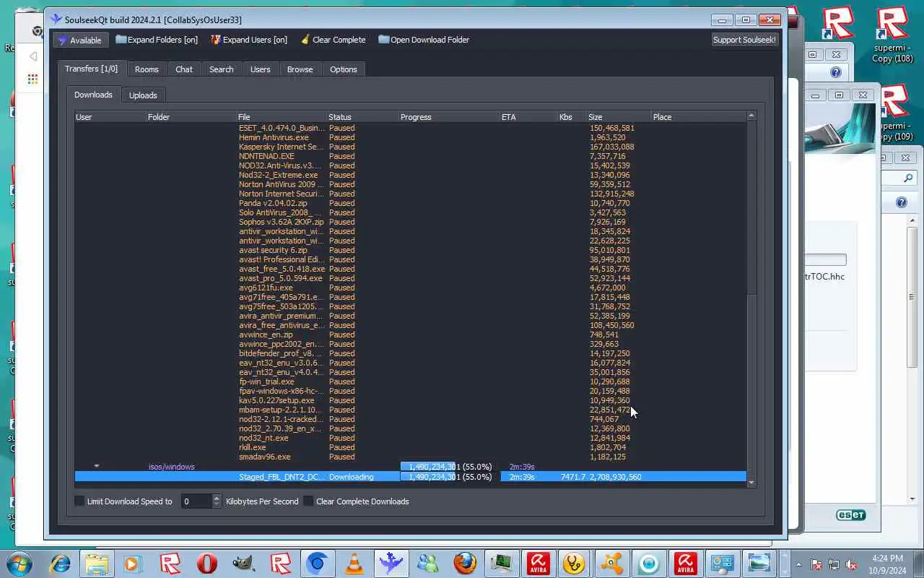Click the 150,468,581 size value
Image resolution: width=924 pixels, height=578 pixels.
pyautogui.click(x=611, y=128)
